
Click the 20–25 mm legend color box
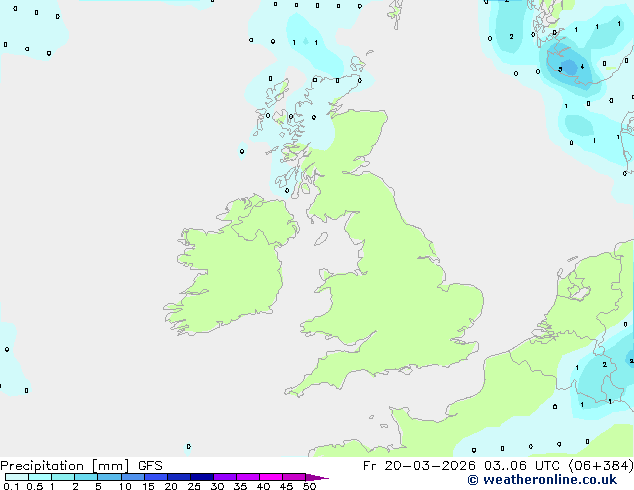[x=179, y=477]
